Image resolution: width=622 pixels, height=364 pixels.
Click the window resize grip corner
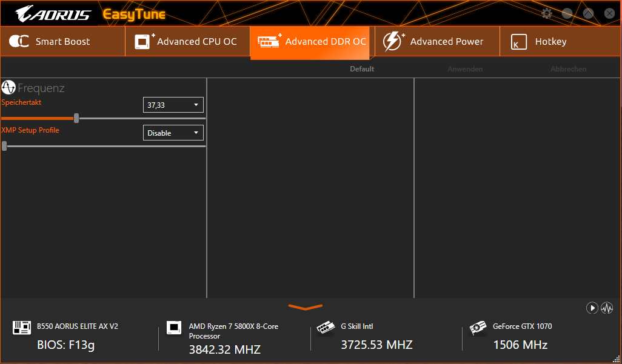click(616, 359)
